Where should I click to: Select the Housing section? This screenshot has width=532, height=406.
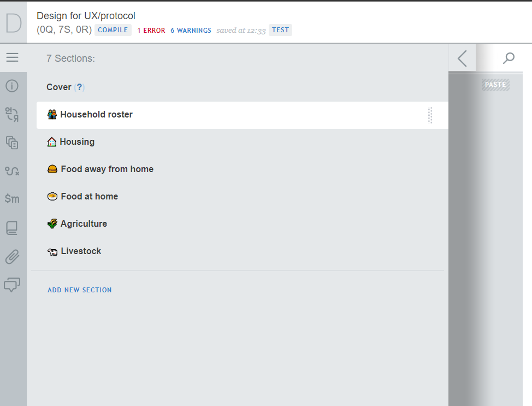pos(76,142)
